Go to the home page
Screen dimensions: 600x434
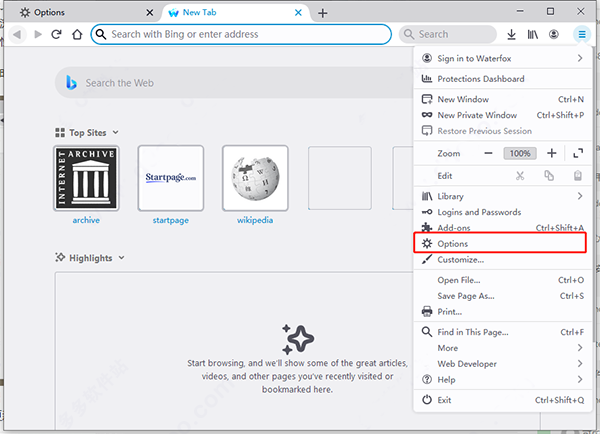(77, 34)
